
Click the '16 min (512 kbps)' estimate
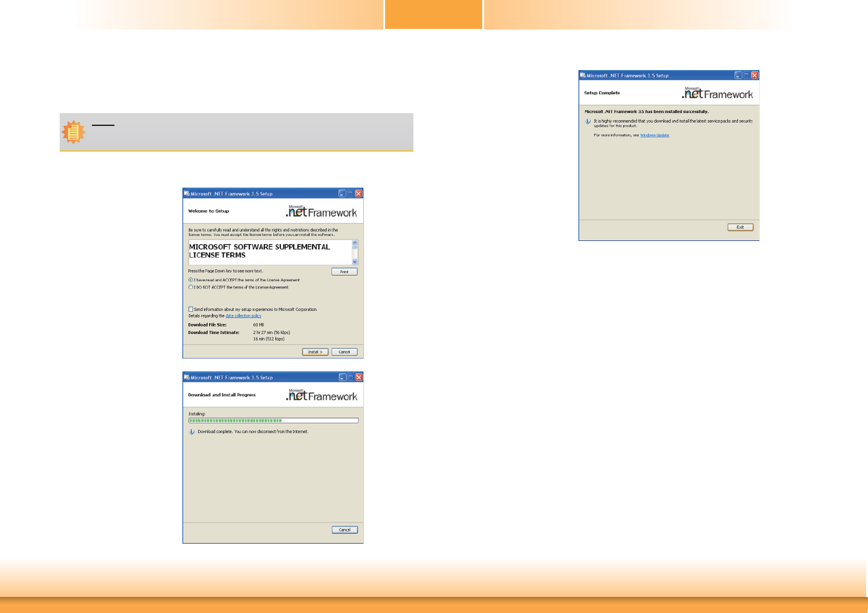pos(269,339)
